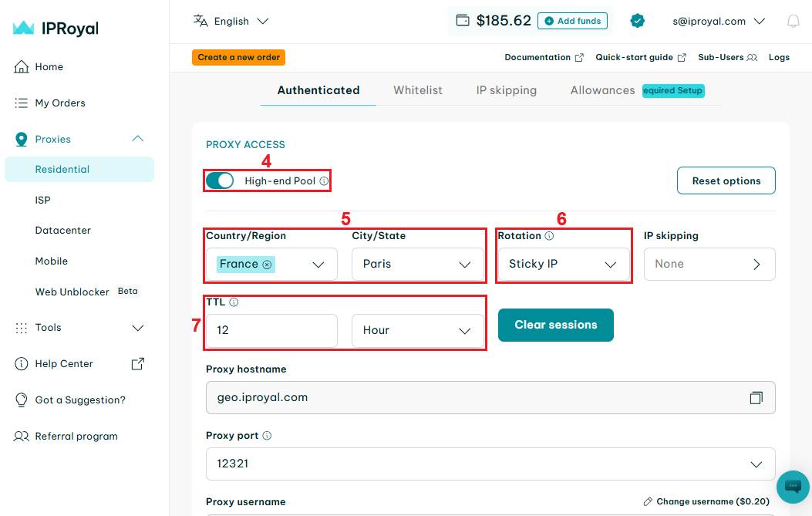Viewport: 812px width, 516px height.
Task: Copy the proxy hostname with copy icon
Action: coord(756,398)
